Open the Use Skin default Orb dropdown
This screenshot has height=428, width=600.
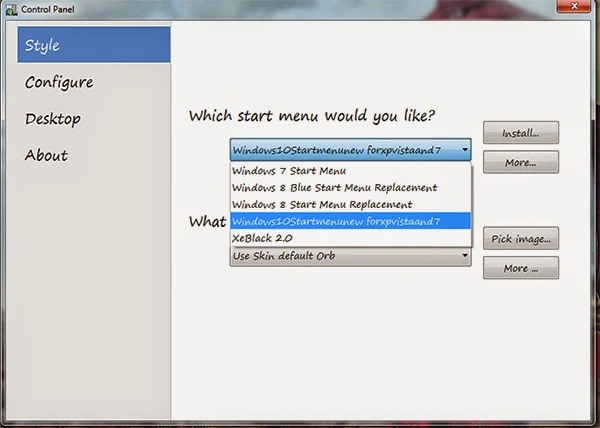click(x=351, y=256)
